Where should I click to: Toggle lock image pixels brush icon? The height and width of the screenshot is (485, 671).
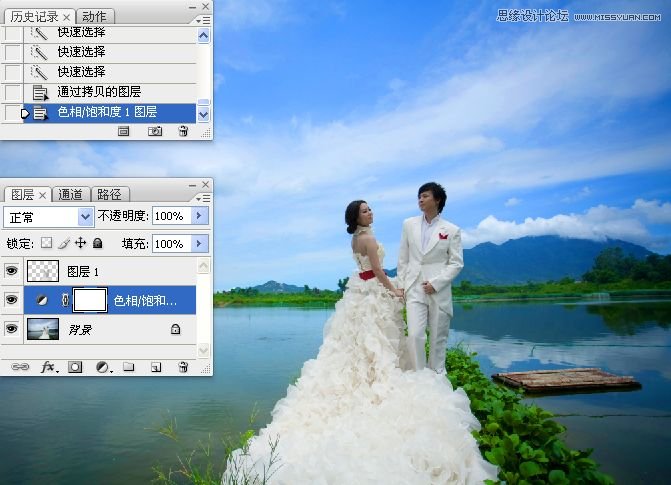tap(63, 243)
